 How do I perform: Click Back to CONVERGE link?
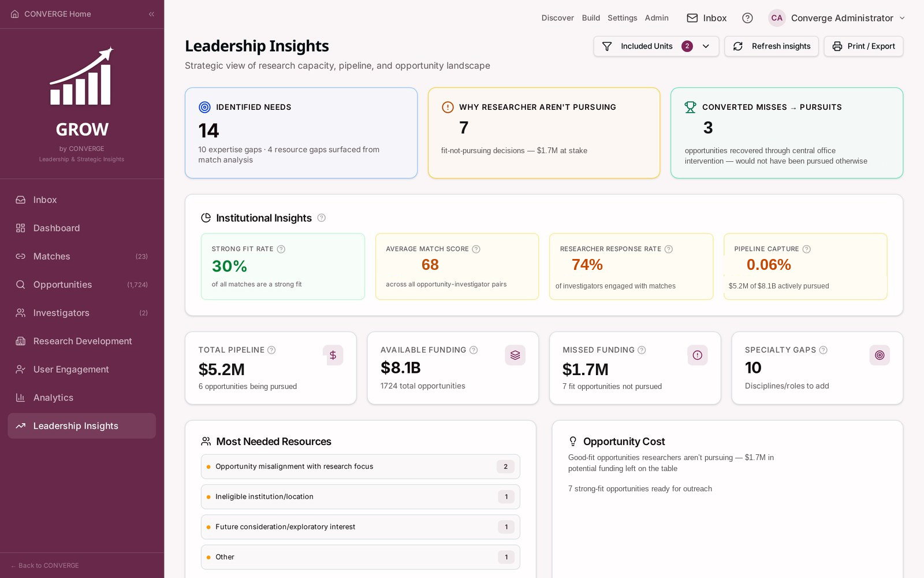coord(44,565)
